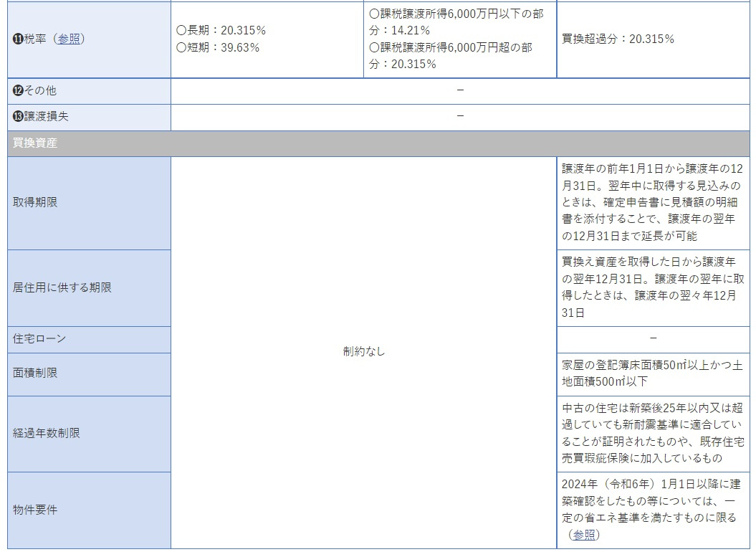Click the 短期：39.63% tax rate text
This screenshot has width=756, height=557.
coord(218,47)
